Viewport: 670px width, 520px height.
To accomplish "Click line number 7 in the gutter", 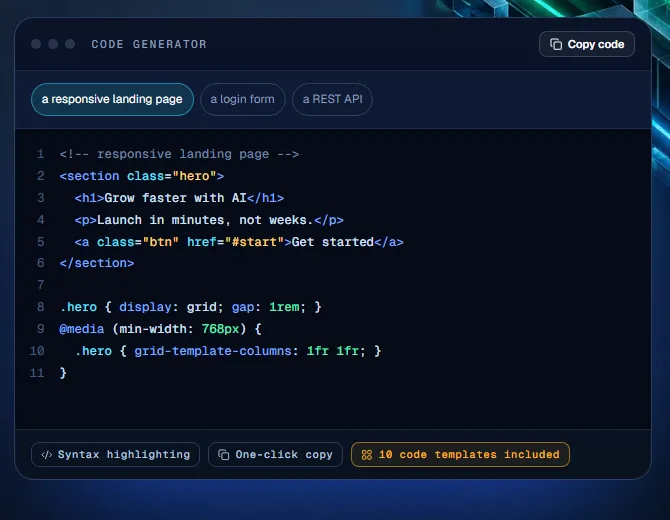I will (x=41, y=285).
